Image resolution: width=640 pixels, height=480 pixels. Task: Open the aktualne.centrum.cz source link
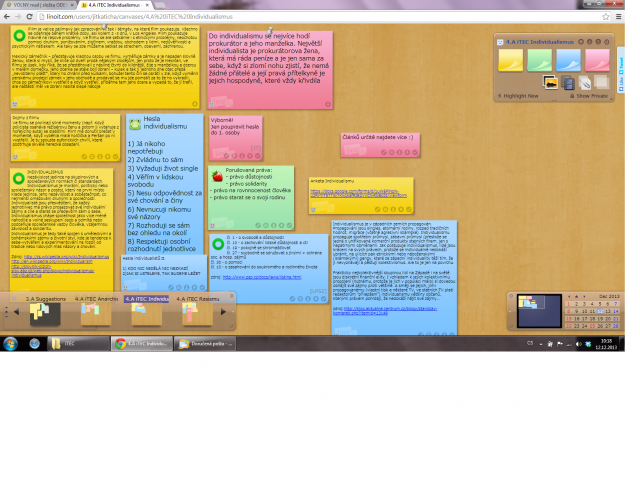[384, 311]
